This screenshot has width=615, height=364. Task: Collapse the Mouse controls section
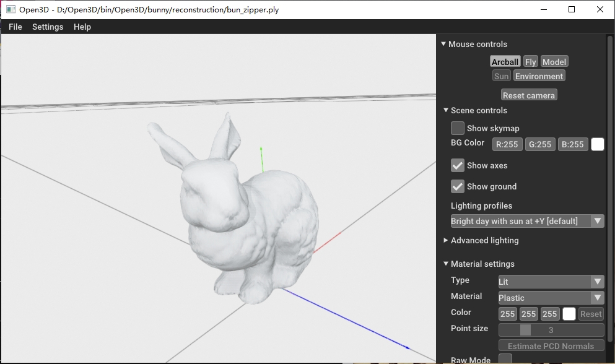point(443,44)
